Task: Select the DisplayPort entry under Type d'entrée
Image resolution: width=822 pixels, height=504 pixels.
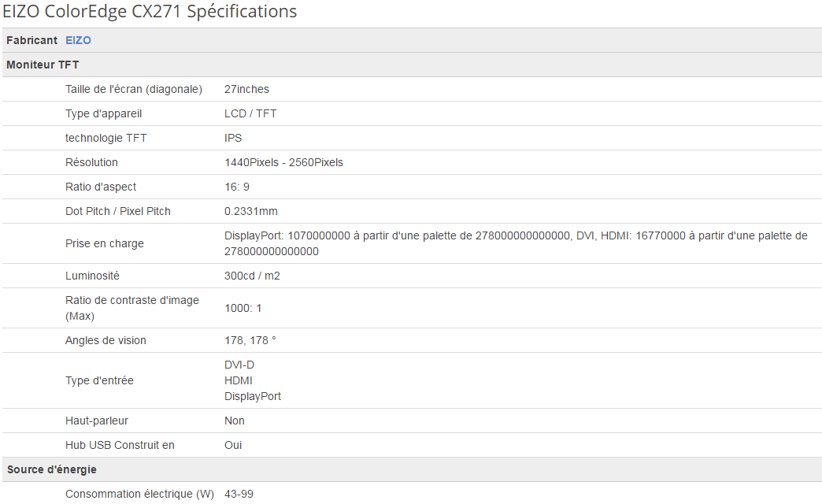Action: tap(253, 396)
